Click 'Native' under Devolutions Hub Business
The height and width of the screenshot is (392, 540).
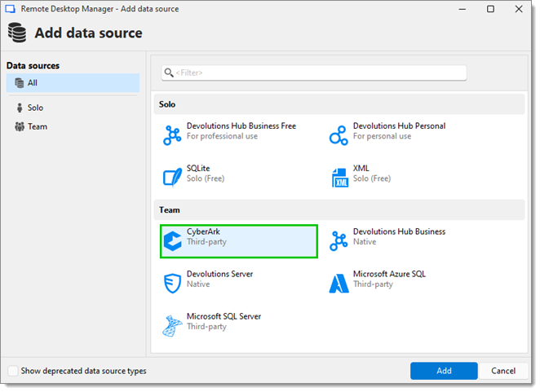(365, 242)
